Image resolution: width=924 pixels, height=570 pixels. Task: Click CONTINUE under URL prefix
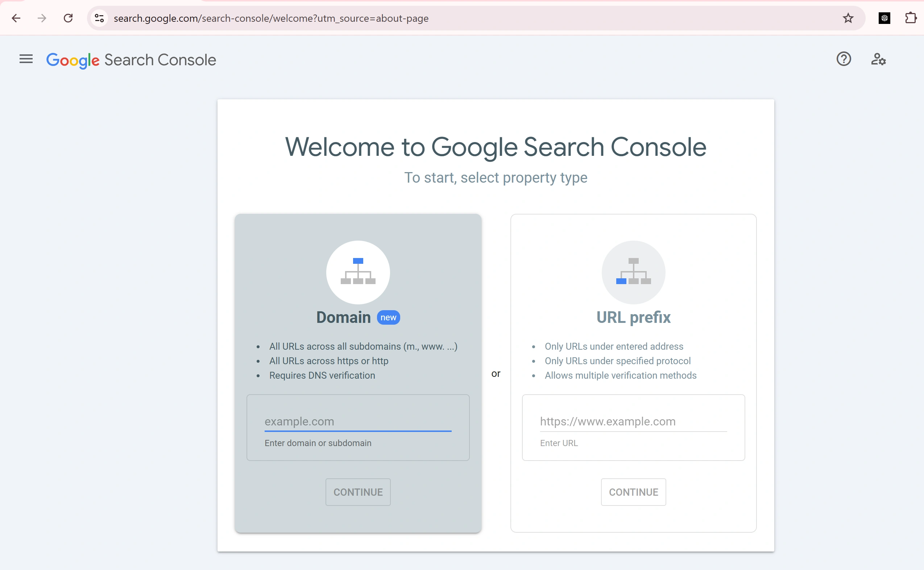coord(633,492)
